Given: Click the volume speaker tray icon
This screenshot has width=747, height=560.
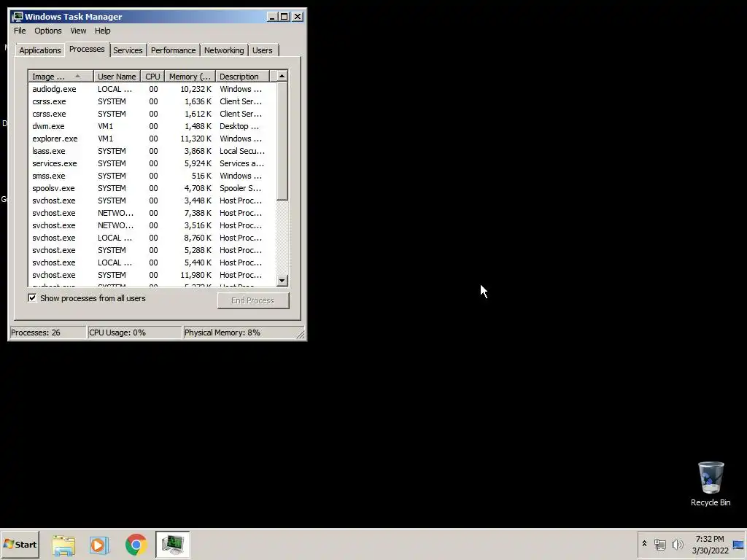Looking at the screenshot, I should click(677, 544).
